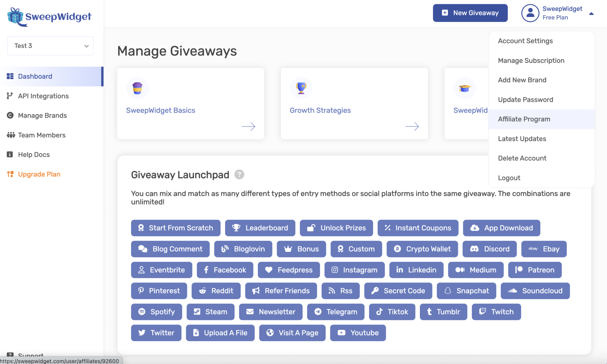Collapse the account menu chevron
The image size is (607, 364).
(x=591, y=13)
